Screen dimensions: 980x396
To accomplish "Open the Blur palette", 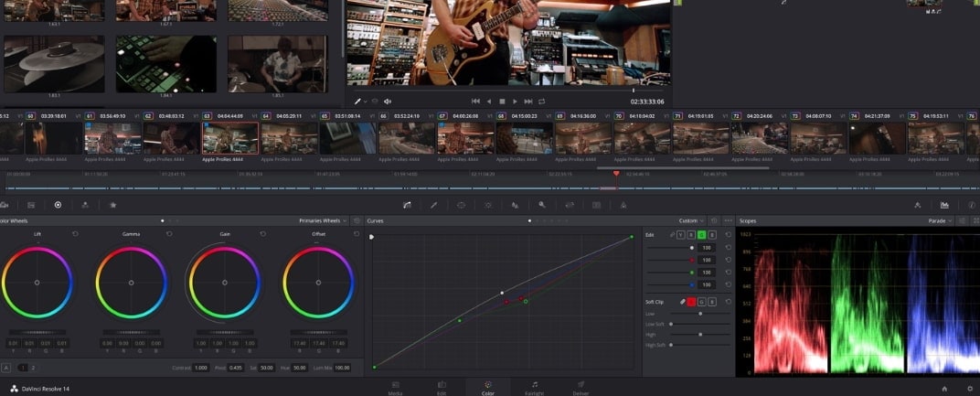I will coord(515,205).
